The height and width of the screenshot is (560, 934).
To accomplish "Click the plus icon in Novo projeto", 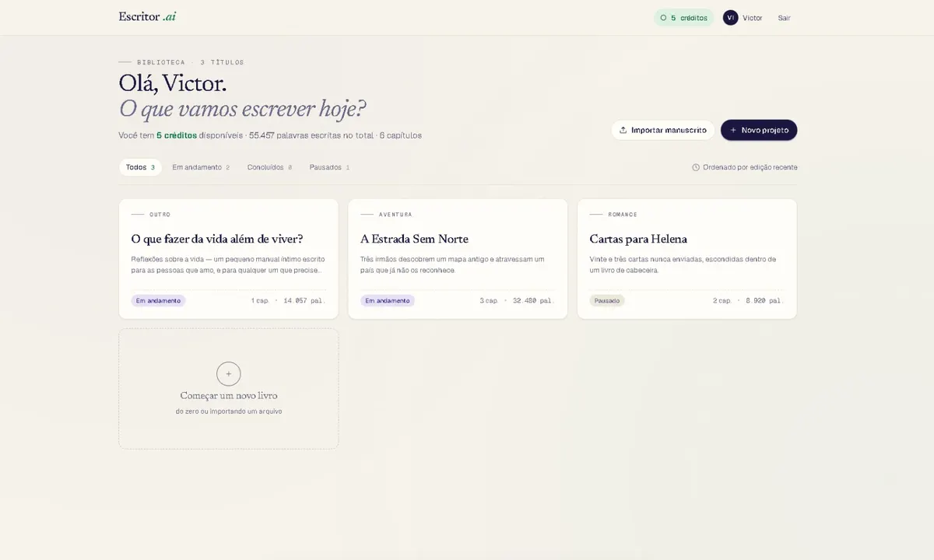I will [733, 130].
